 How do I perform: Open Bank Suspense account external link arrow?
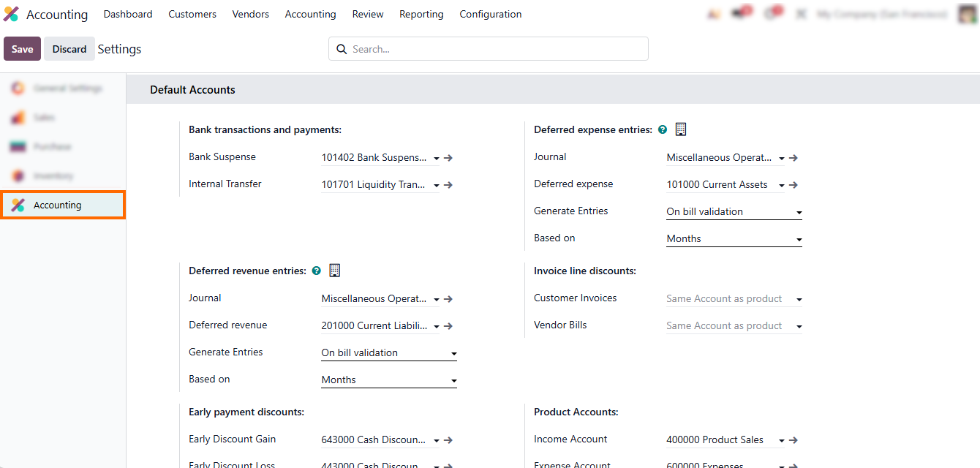coord(448,158)
